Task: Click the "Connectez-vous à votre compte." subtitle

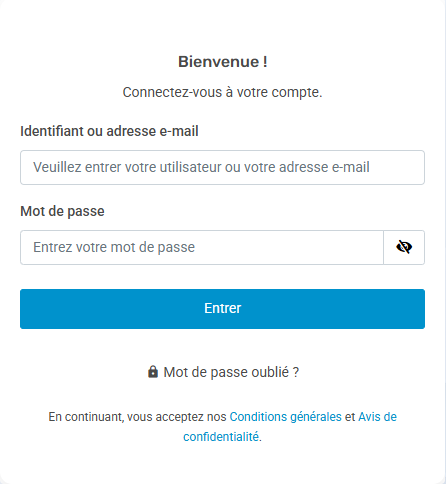Action: point(223,92)
